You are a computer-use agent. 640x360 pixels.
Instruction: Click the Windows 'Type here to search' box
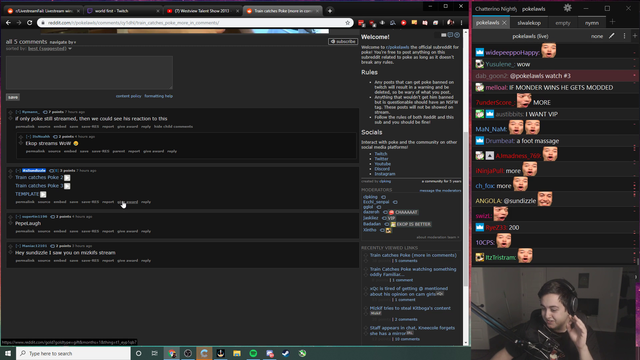point(73,353)
